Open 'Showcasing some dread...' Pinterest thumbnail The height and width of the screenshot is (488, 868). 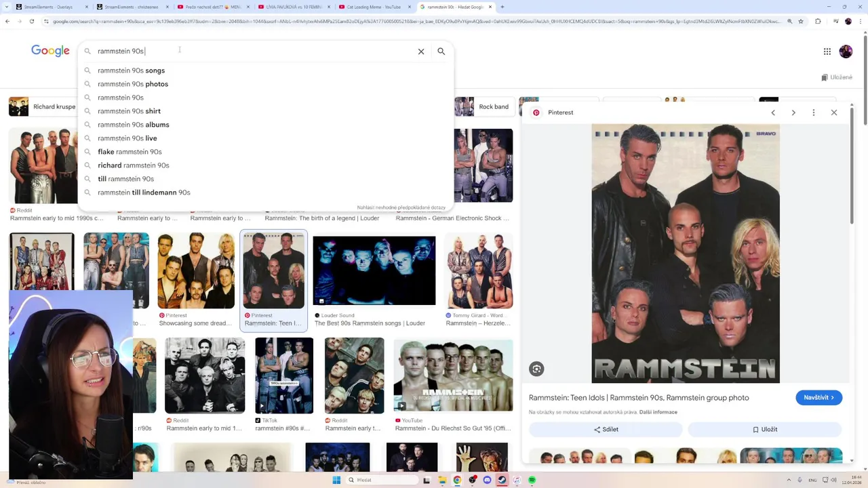click(196, 270)
